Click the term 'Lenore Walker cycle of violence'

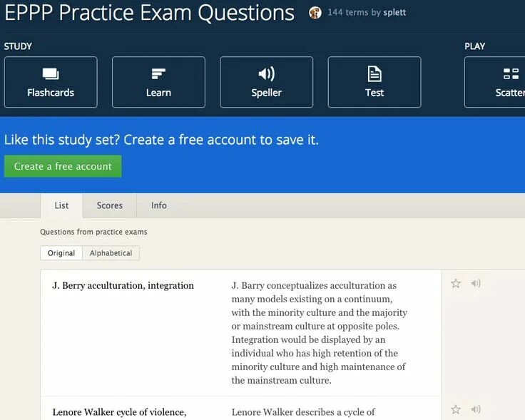point(119,412)
